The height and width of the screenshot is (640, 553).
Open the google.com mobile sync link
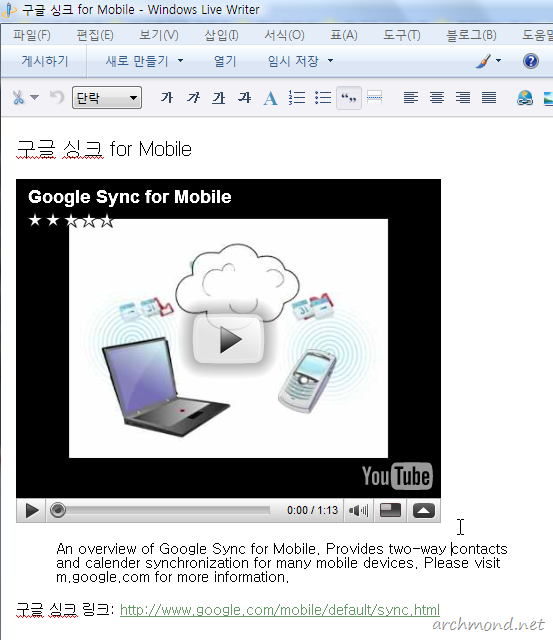coord(280,610)
